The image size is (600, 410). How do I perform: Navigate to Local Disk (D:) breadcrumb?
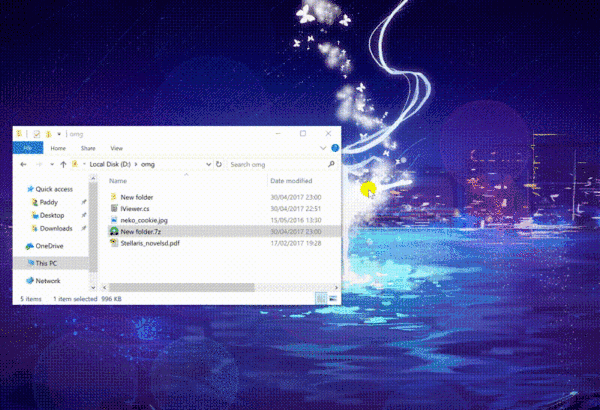point(110,164)
